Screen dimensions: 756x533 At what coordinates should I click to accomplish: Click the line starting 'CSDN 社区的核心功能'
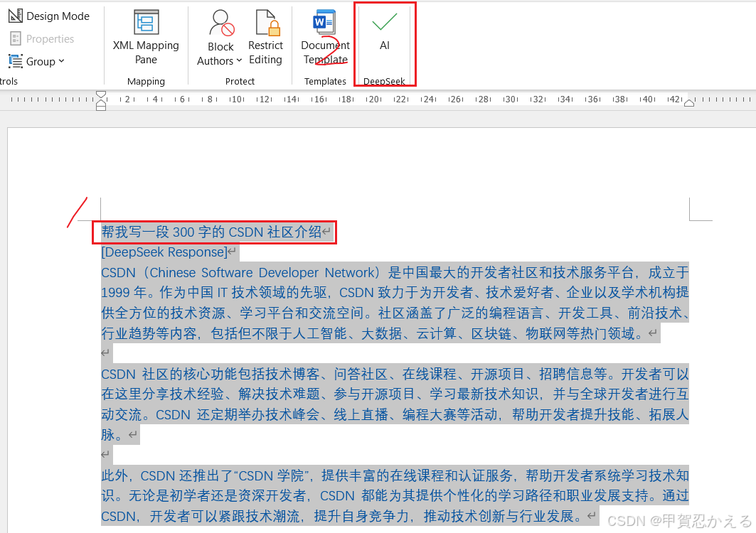click(395, 374)
